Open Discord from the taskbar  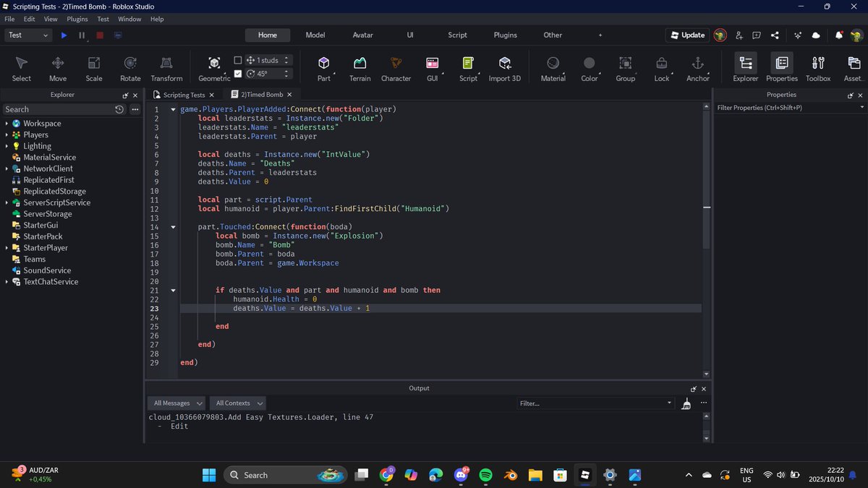point(461,475)
